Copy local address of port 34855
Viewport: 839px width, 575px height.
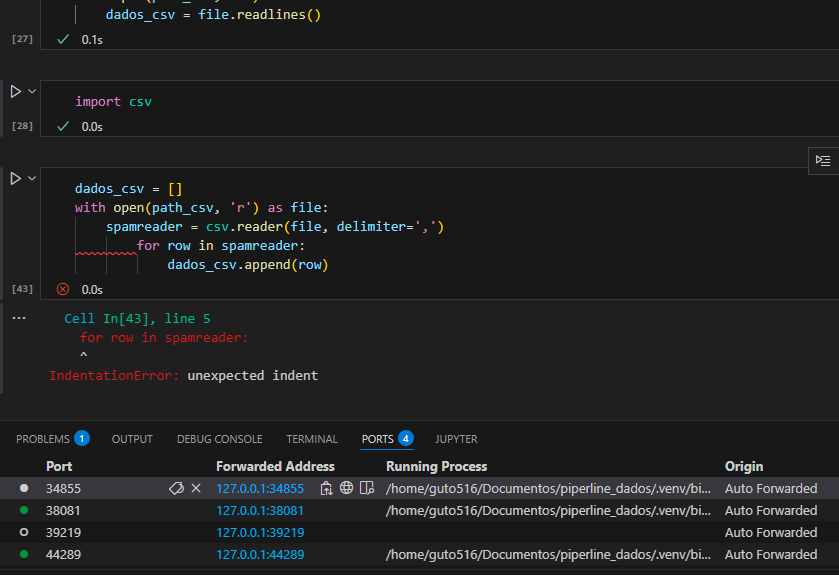tap(326, 488)
